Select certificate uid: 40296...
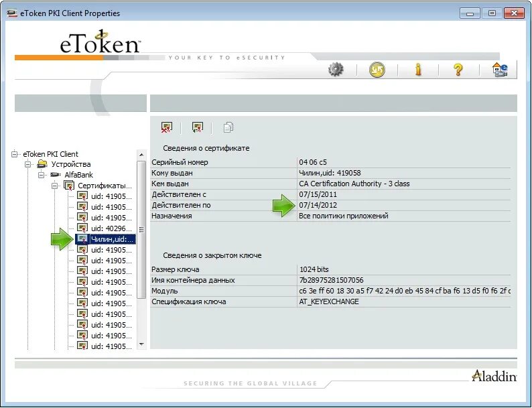 111,228
